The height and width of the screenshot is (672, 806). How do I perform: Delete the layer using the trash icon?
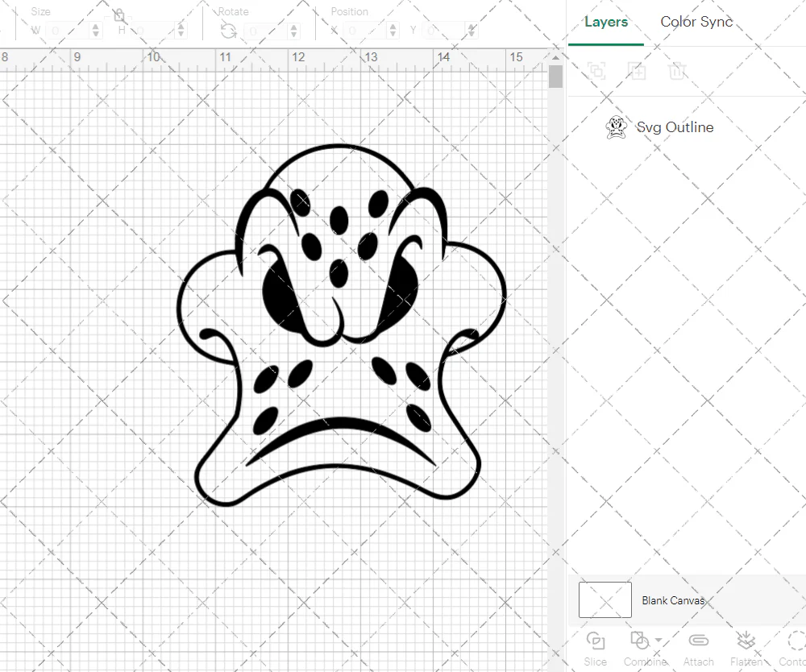pyautogui.click(x=678, y=71)
